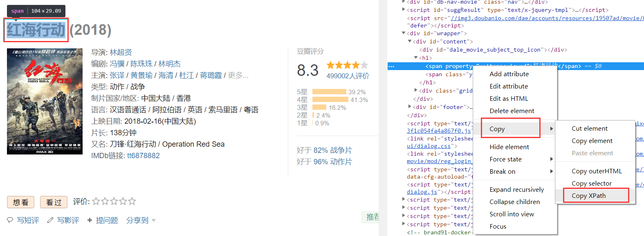The height and width of the screenshot is (236, 644).
Task: Click the 写短评 link text
Action: pos(28,220)
